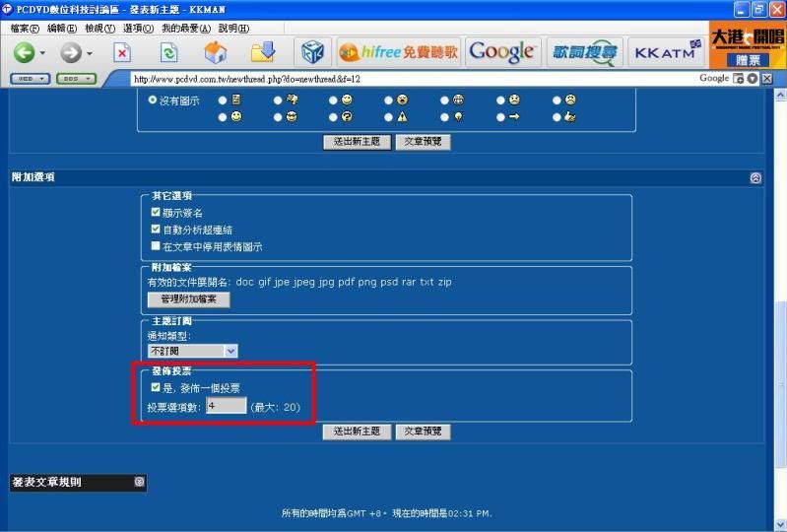Image resolution: width=787 pixels, height=532 pixels.
Task: Go to the Home page icon
Action: point(215,53)
